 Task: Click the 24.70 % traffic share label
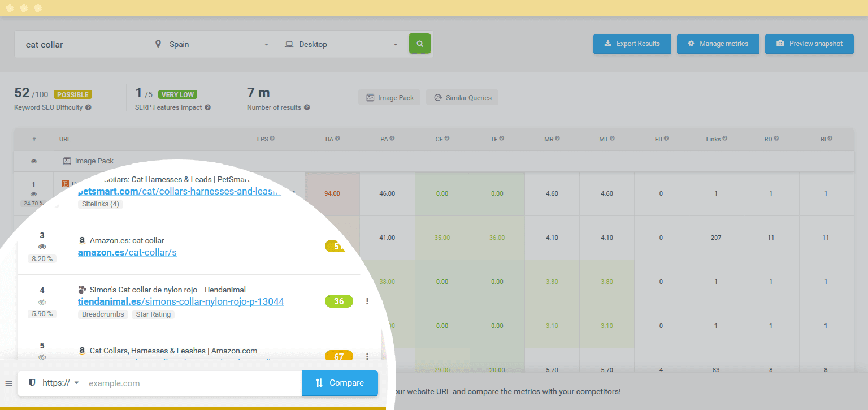click(x=34, y=204)
